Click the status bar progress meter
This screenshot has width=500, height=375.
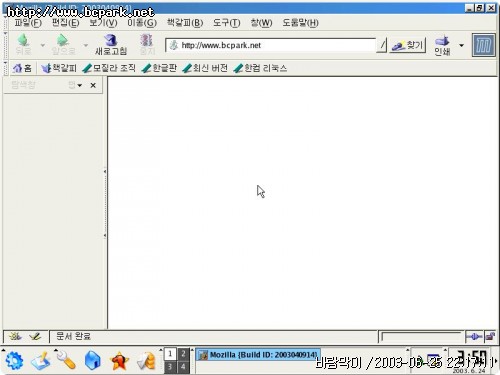click(x=421, y=337)
